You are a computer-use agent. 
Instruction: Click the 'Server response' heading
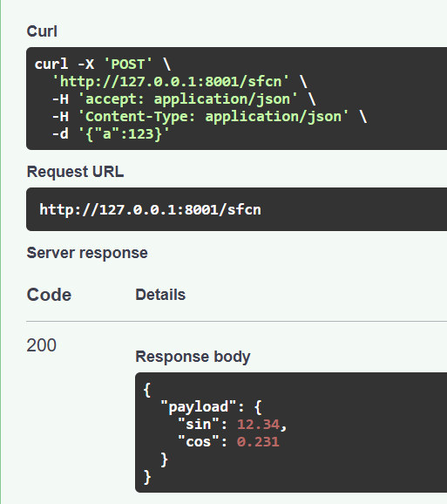pos(87,253)
